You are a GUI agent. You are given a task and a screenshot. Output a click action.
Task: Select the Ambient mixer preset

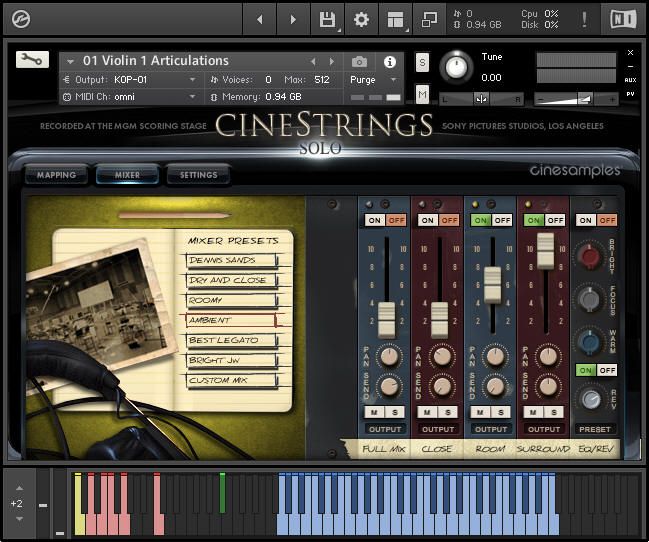point(231,320)
